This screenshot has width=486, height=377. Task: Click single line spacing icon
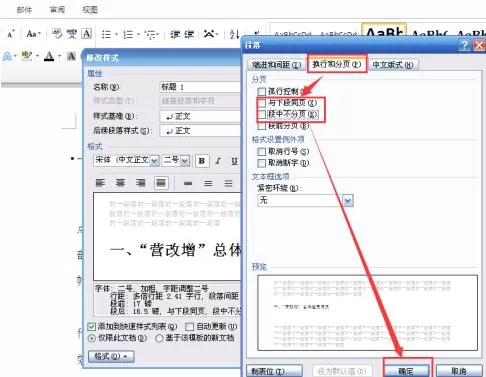[x=188, y=183]
